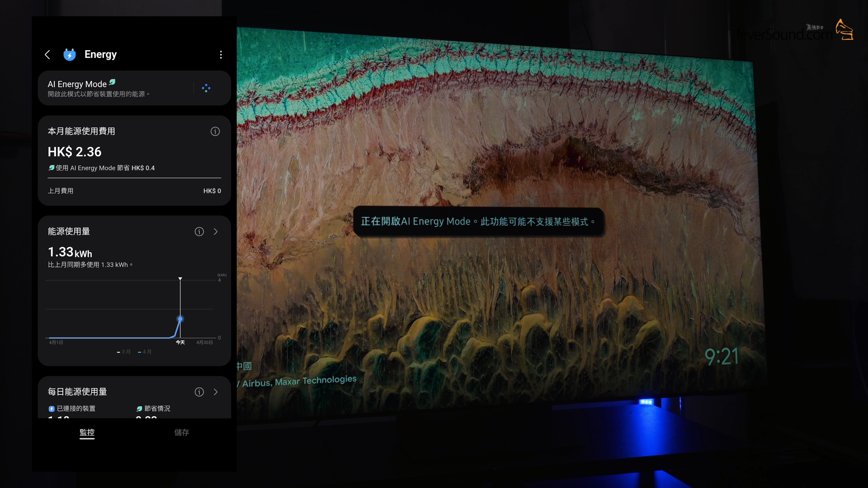
Task: Select the 3月 chart legend
Action: click(124, 352)
